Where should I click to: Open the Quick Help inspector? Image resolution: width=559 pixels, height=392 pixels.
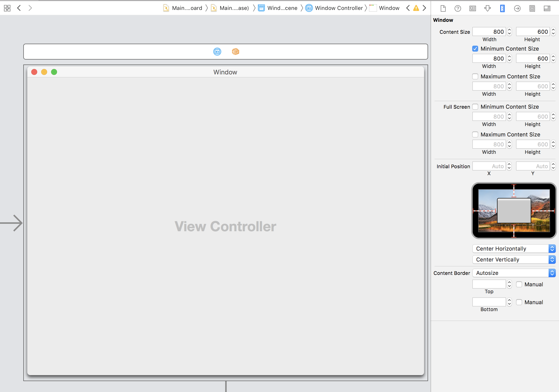click(x=458, y=8)
